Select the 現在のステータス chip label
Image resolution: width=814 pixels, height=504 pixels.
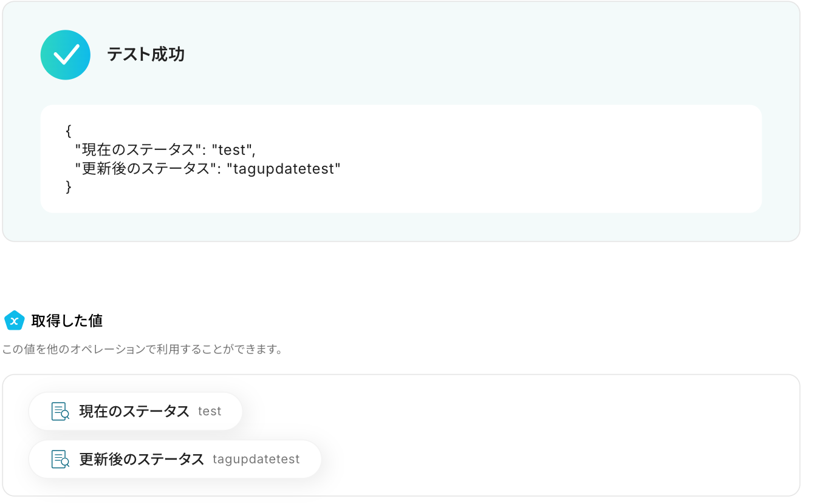coord(134,411)
